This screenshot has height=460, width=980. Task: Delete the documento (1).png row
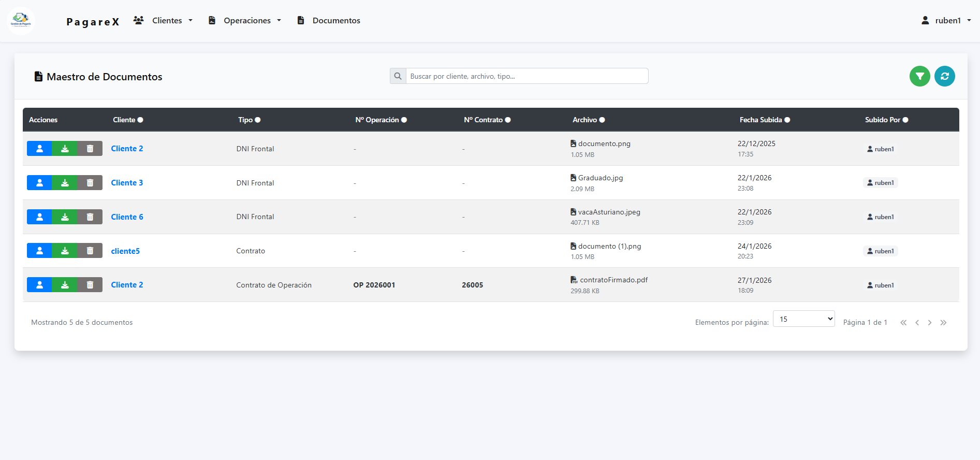pos(90,251)
